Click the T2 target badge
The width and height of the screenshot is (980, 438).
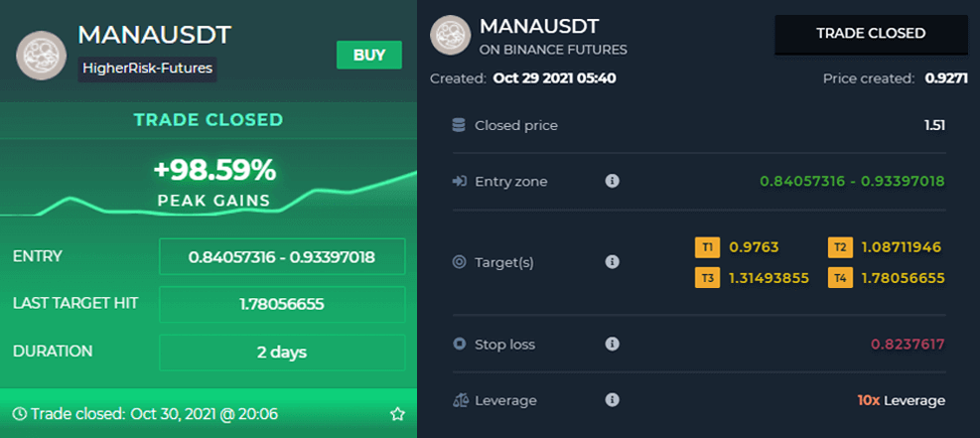coord(840,247)
